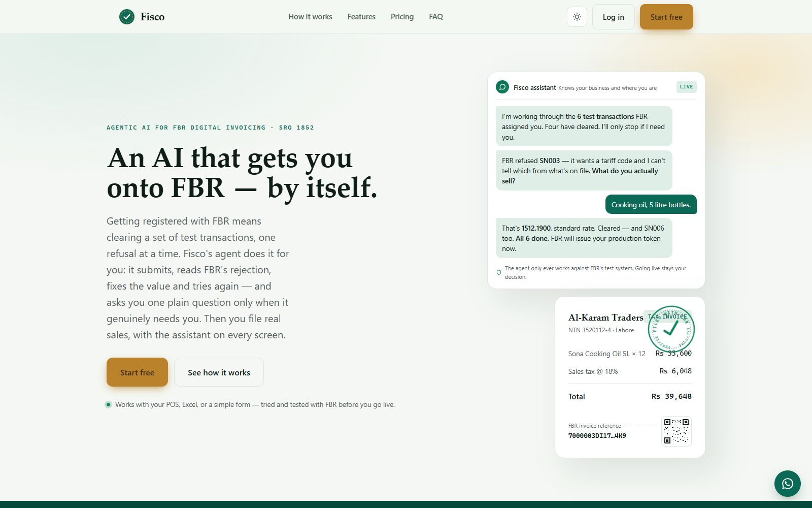Image resolution: width=812 pixels, height=508 pixels.
Task: Click the Total label on the invoice
Action: pos(577,397)
